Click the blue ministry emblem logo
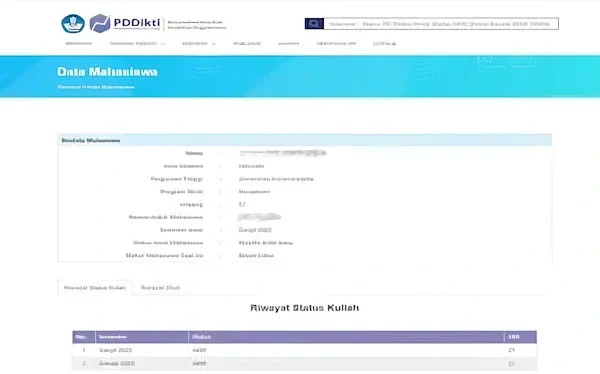Viewport: 600px width, 374px height. tap(73, 24)
